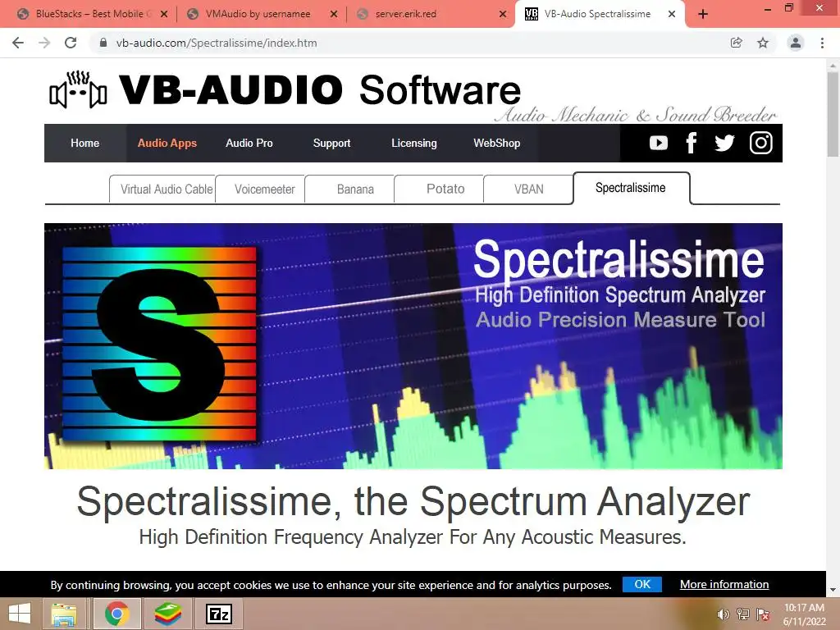The width and height of the screenshot is (840, 630).
Task: Select the Virtual Audio Cable tab
Action: 163,189
